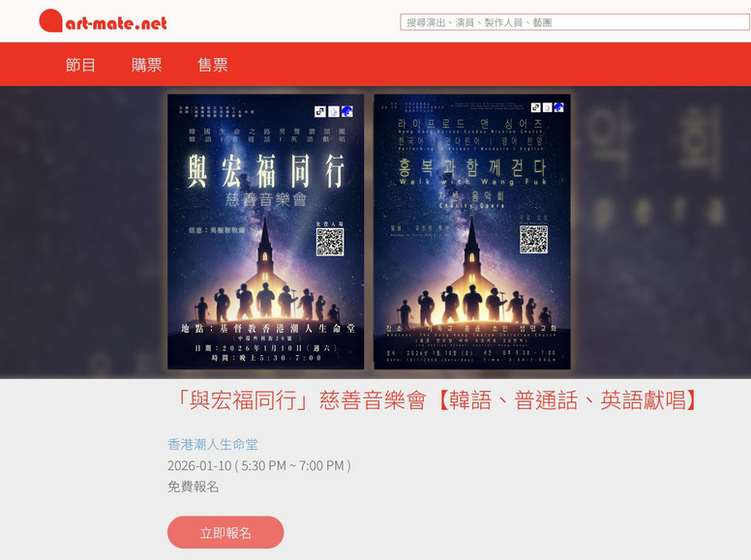Screen dimensions: 751x560
Task: Focus the search box for shows and performers
Action: pyautogui.click(x=575, y=22)
